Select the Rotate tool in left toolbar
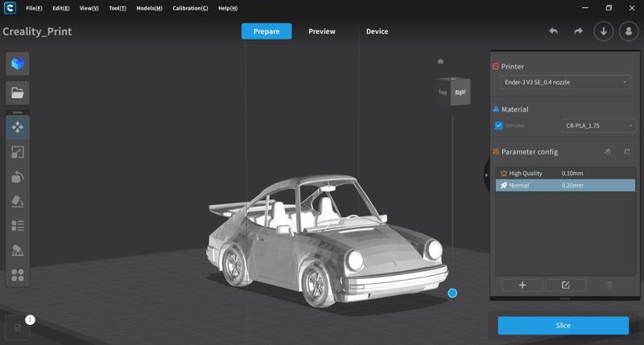Image resolution: width=644 pixels, height=345 pixels. pos(18,177)
